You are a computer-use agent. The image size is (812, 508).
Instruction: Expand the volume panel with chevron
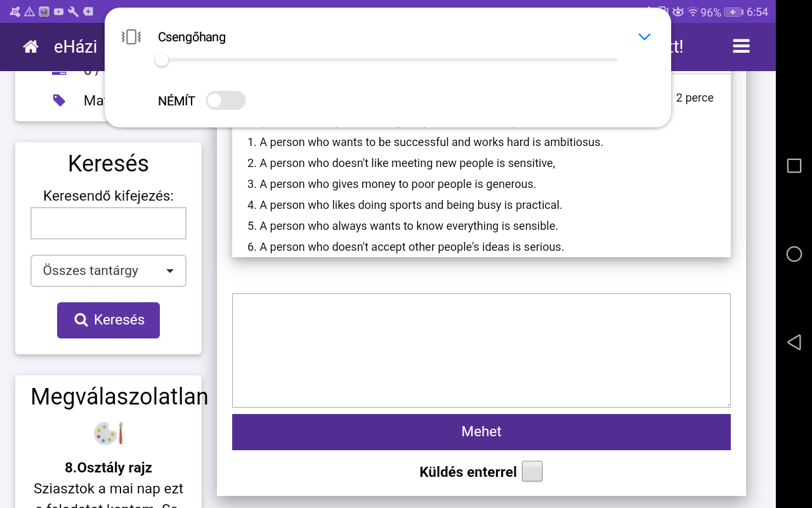pyautogui.click(x=644, y=37)
